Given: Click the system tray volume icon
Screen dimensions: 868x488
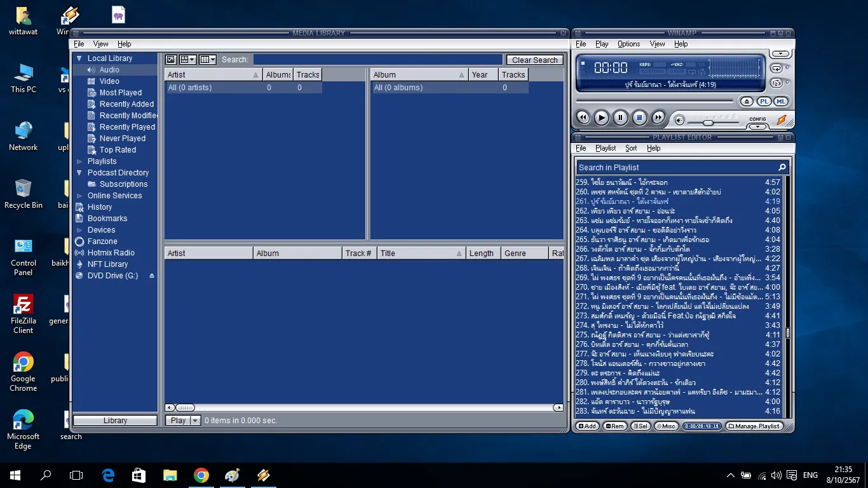Looking at the screenshot, I should (x=776, y=475).
